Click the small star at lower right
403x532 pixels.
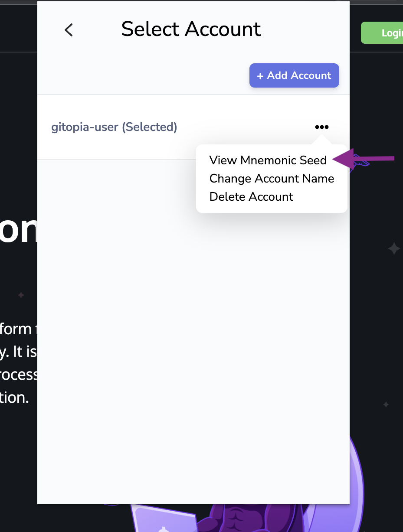click(386, 405)
